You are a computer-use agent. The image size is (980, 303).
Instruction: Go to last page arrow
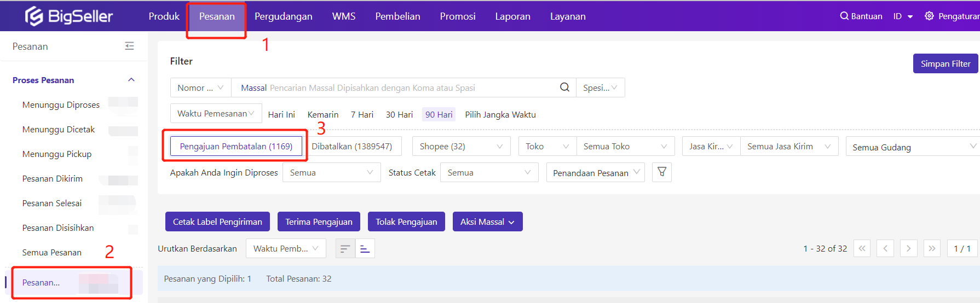point(932,249)
